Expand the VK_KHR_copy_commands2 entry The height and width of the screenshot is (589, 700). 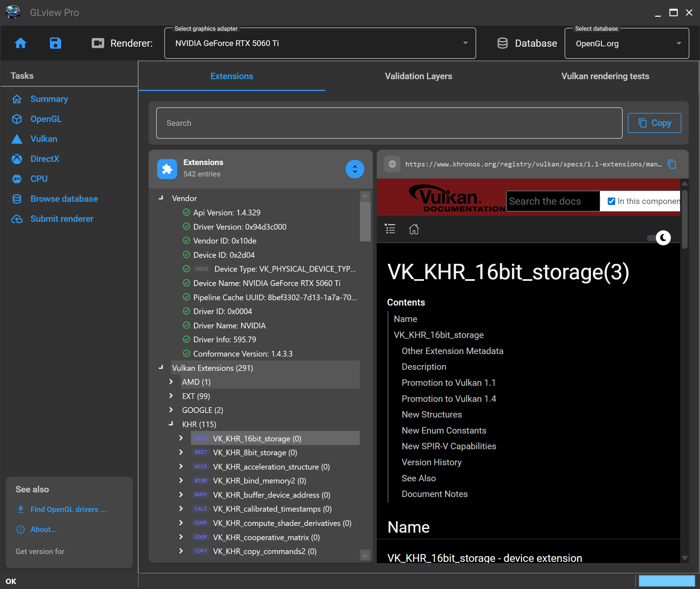click(x=181, y=551)
